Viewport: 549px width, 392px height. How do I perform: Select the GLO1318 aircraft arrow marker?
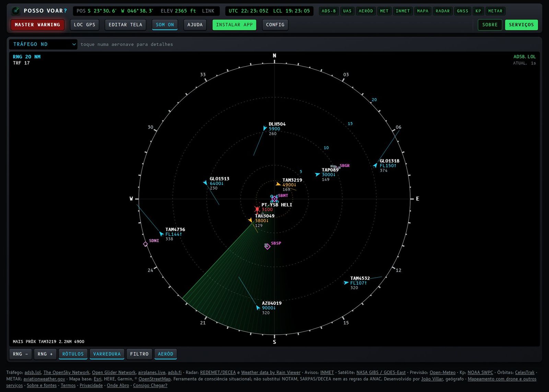[375, 165]
